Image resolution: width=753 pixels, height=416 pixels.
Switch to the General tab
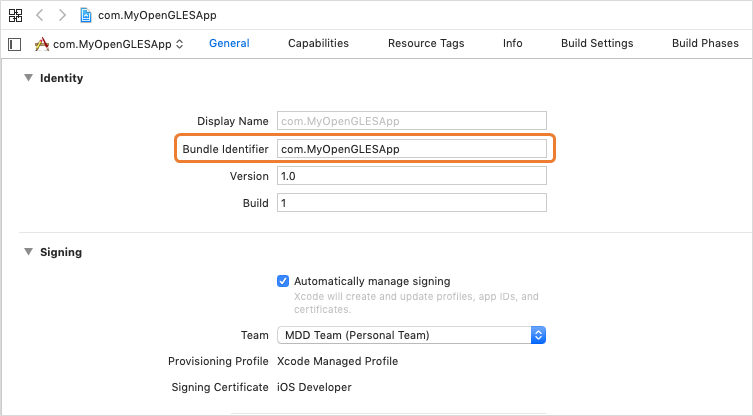coord(229,43)
